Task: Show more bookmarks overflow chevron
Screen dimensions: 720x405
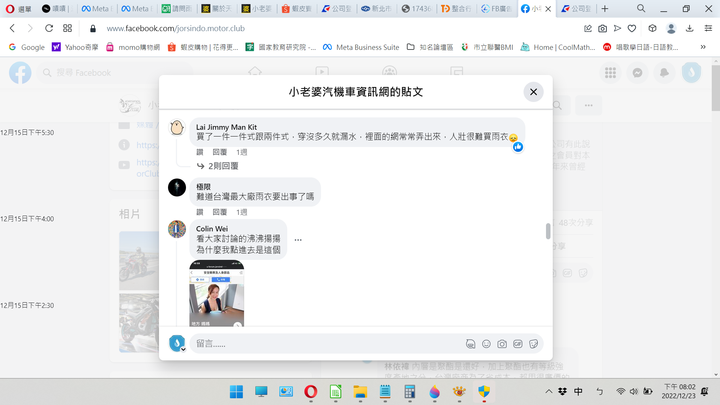Action: [703, 47]
